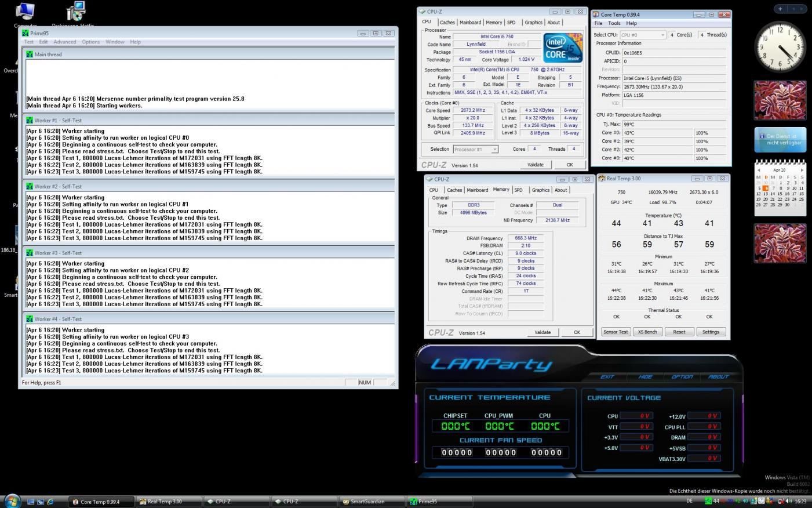The image size is (812, 508).
Task: Click the Switch Between Windows quick launch icon
Action: 41,502
